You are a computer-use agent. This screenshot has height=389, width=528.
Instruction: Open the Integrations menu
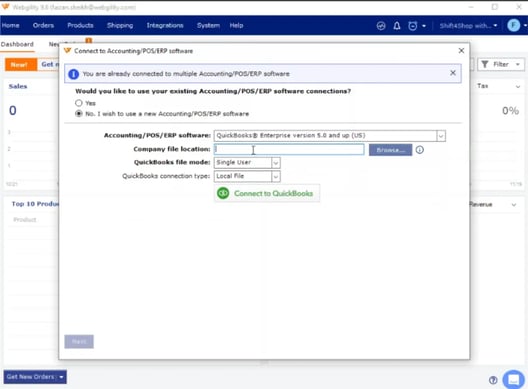[x=165, y=25]
